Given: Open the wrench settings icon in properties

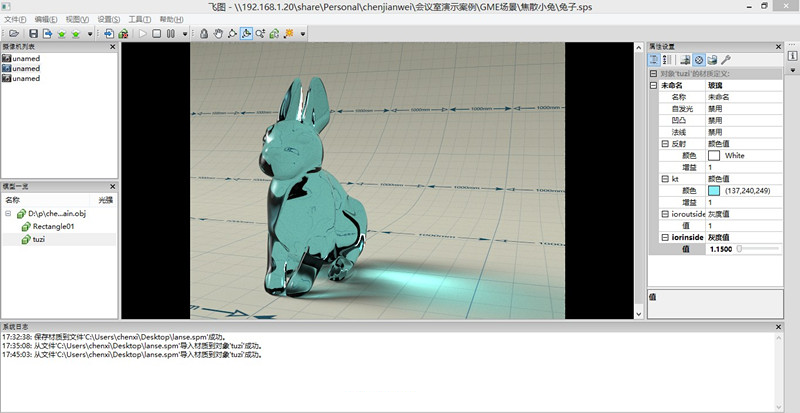Looking at the screenshot, I should coord(726,60).
